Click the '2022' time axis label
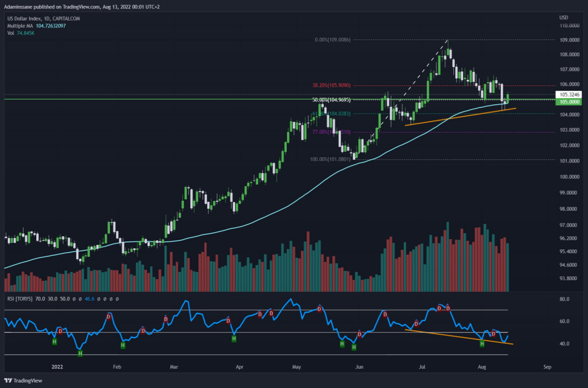Viewport: 588px width, 388px height. coord(57,366)
